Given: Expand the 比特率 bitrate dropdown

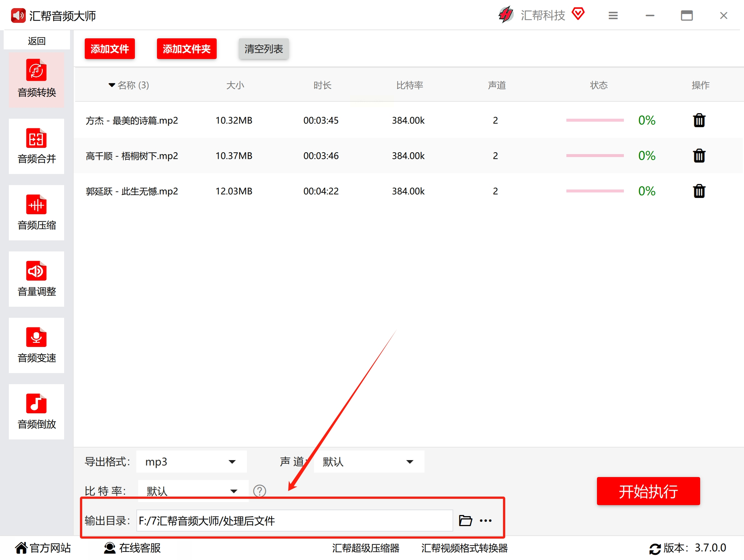Looking at the screenshot, I should pos(193,491).
